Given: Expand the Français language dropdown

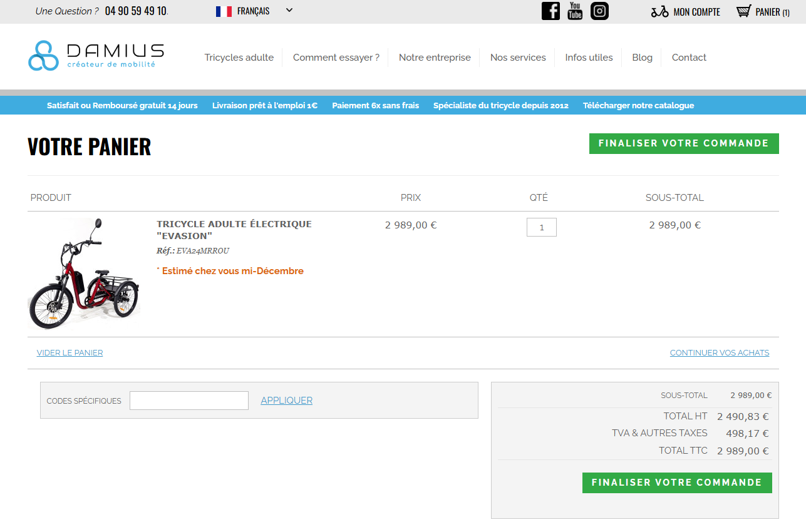Looking at the screenshot, I should click(x=289, y=11).
